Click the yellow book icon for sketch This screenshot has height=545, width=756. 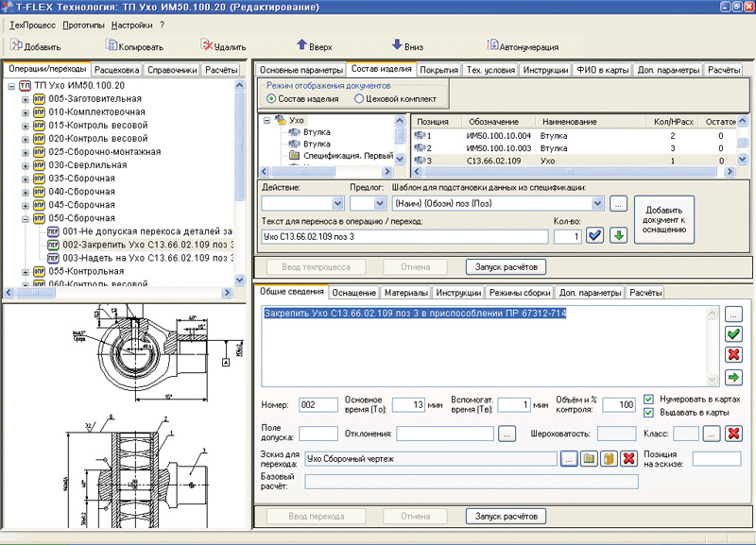click(x=609, y=459)
